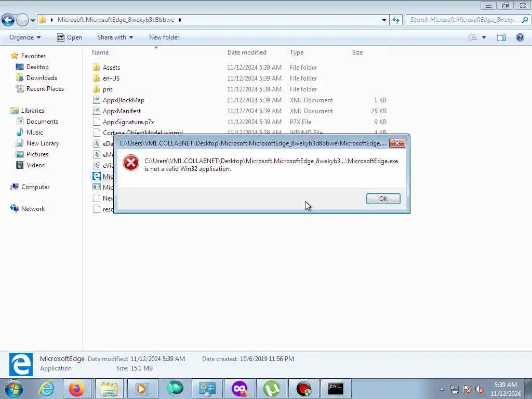Screen dimensions: 532x399
Task: Open the Organize menu
Action: pos(25,37)
